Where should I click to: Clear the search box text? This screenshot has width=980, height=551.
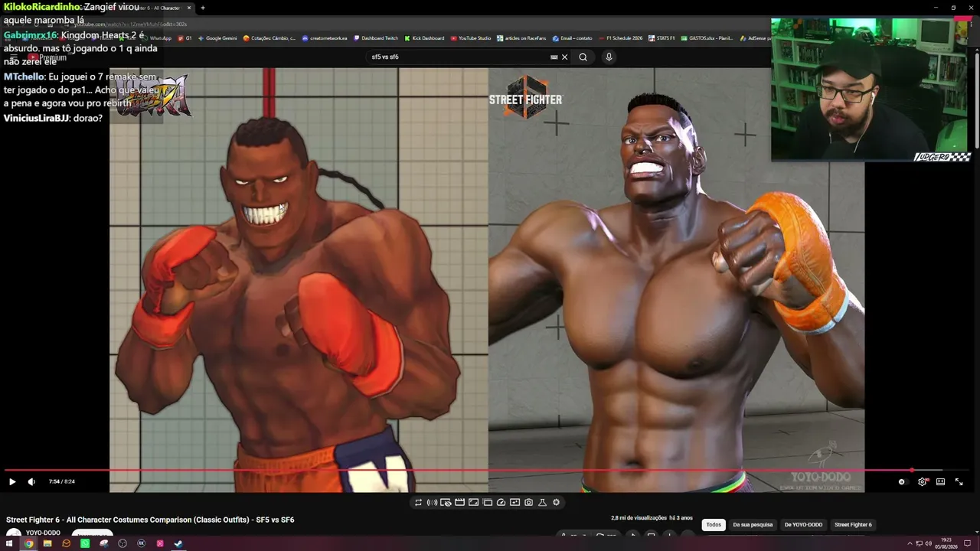(x=565, y=57)
